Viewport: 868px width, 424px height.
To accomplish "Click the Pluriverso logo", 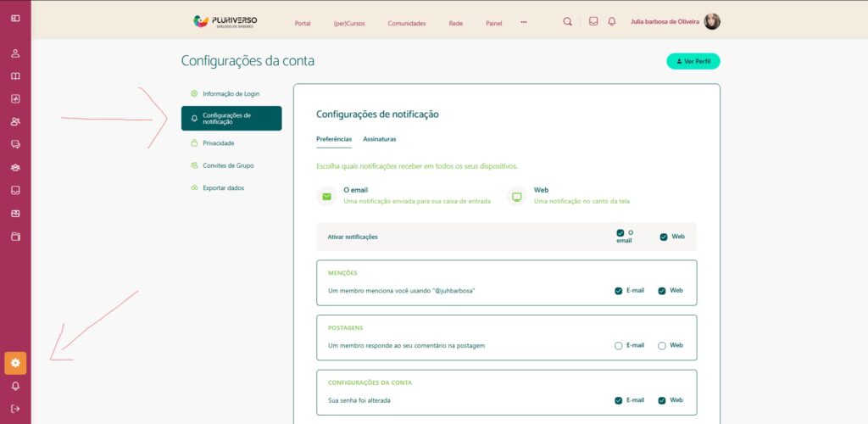I will (225, 21).
